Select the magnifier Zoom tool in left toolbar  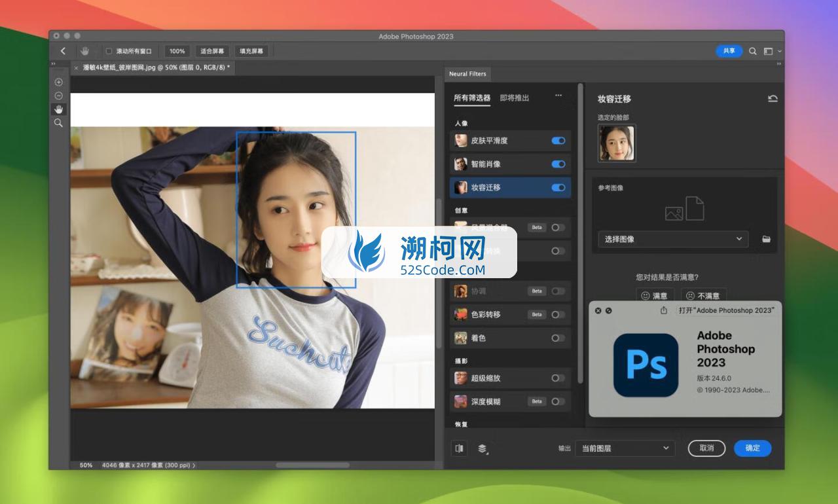(58, 122)
